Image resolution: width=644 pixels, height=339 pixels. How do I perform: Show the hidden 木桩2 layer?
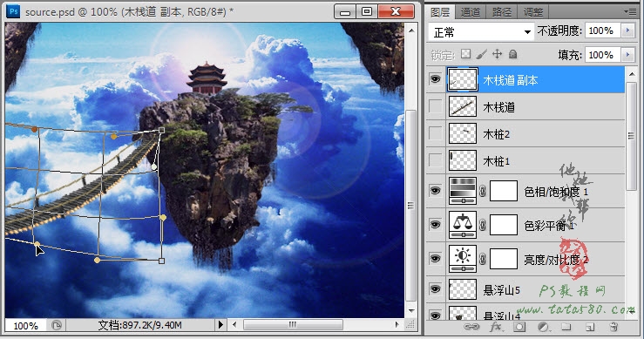436,133
